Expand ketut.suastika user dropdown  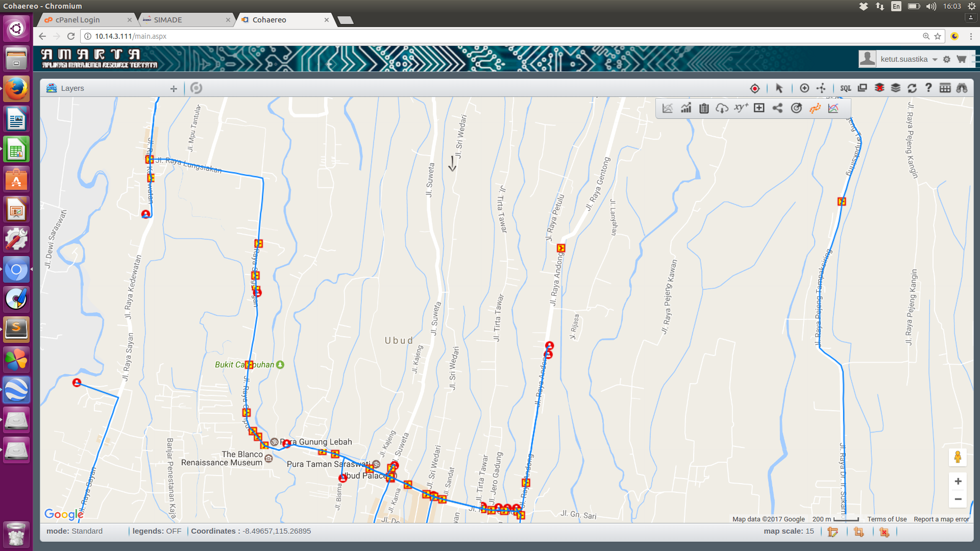pos(935,60)
